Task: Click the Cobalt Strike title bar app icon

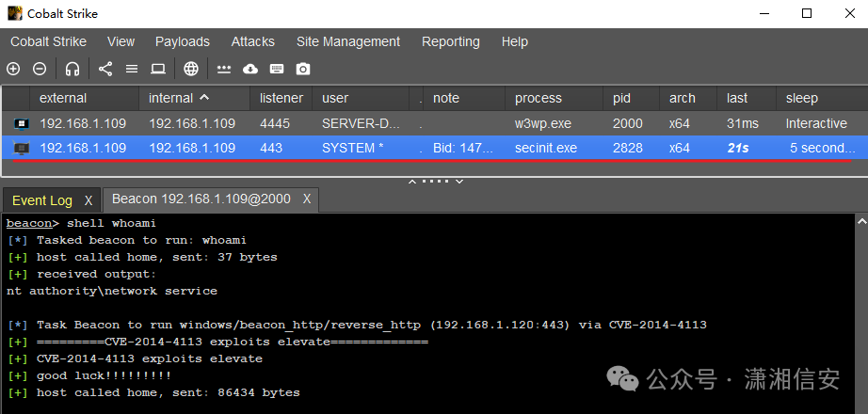Action: pyautogui.click(x=15, y=13)
